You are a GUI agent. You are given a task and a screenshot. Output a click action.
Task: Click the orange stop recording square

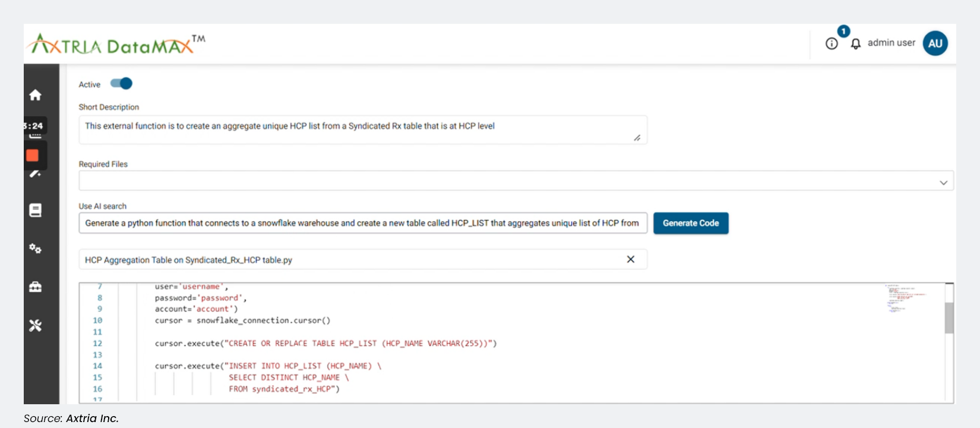click(33, 156)
